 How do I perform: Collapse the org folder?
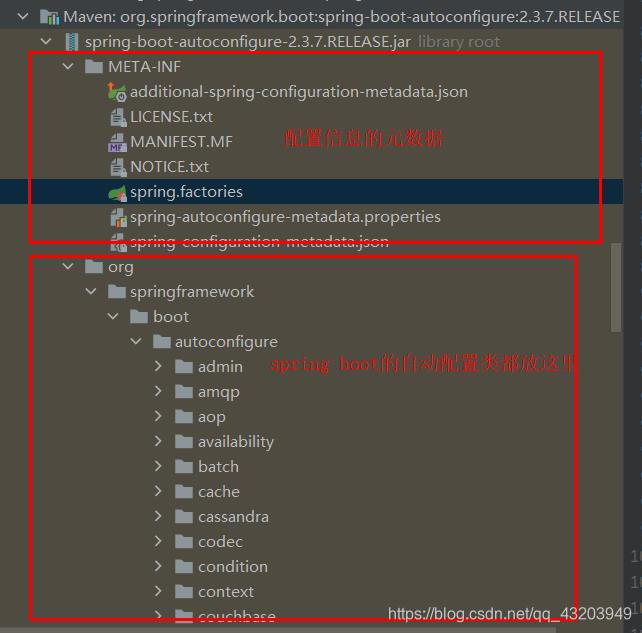tap(68, 267)
